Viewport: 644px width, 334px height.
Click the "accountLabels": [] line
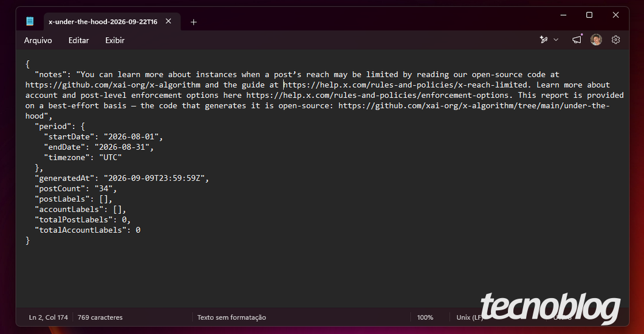pos(80,209)
